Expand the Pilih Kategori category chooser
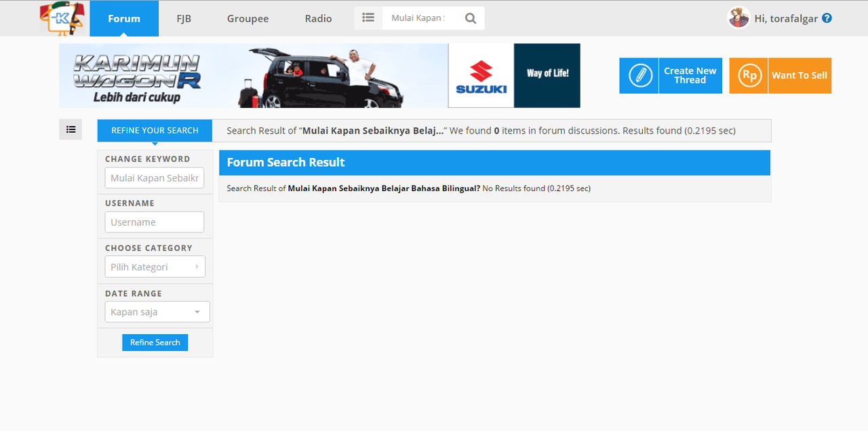 [x=155, y=266]
